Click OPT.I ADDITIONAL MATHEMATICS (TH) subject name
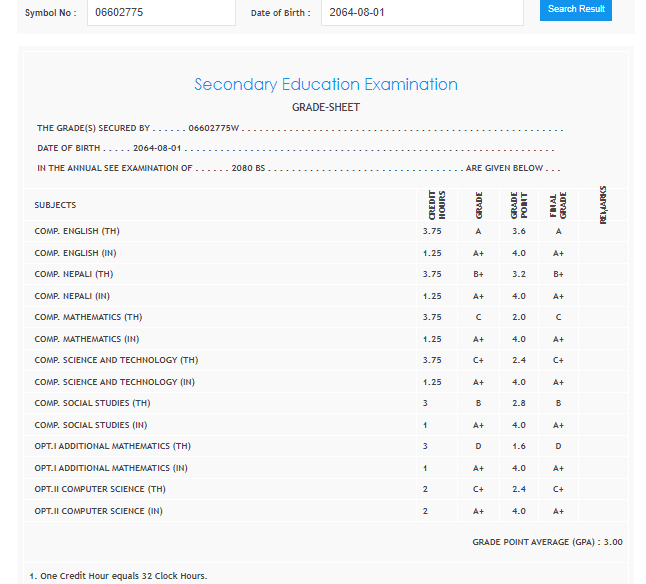Image resolution: width=646 pixels, height=584 pixels. (112, 446)
